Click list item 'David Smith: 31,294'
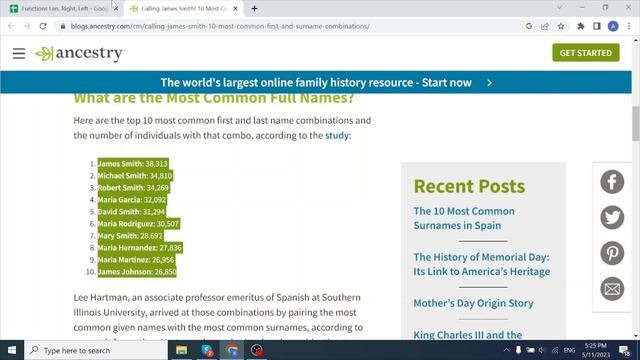 [131, 212]
